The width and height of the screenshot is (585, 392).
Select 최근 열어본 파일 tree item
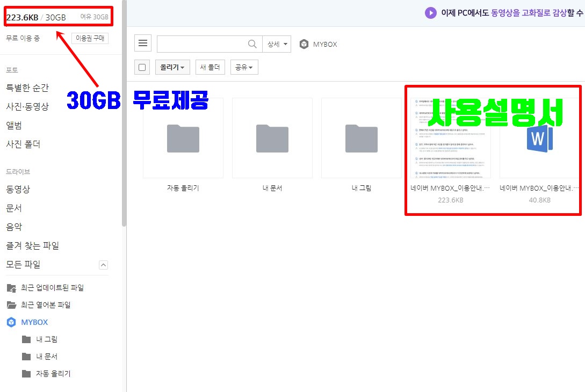[46, 305]
